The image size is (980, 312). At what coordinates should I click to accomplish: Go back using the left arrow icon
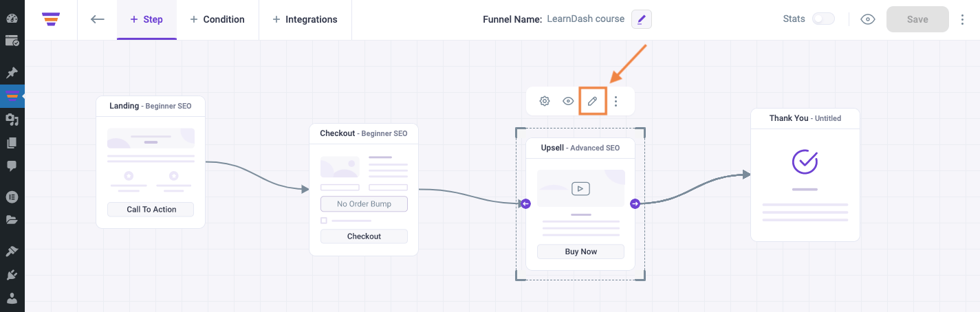tap(98, 19)
